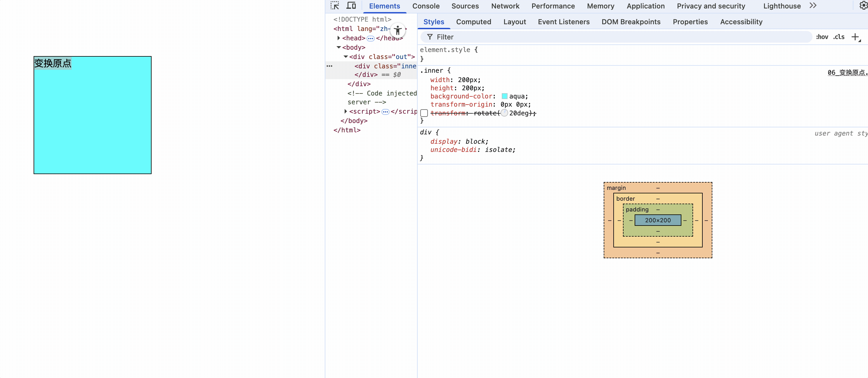Open the rotate angle clock picker
This screenshot has height=378, width=868.
[x=504, y=113]
